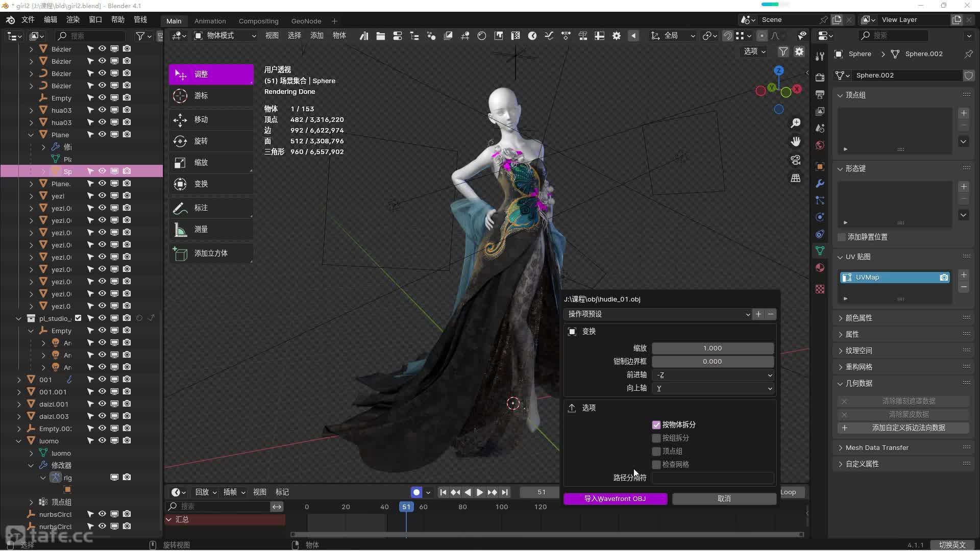Open the 前进轴 axis dropdown
The image size is (980, 551).
[713, 375]
